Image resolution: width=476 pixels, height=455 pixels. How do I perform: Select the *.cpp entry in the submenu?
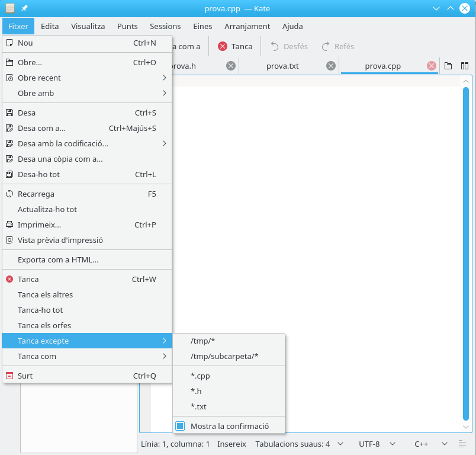click(x=200, y=376)
